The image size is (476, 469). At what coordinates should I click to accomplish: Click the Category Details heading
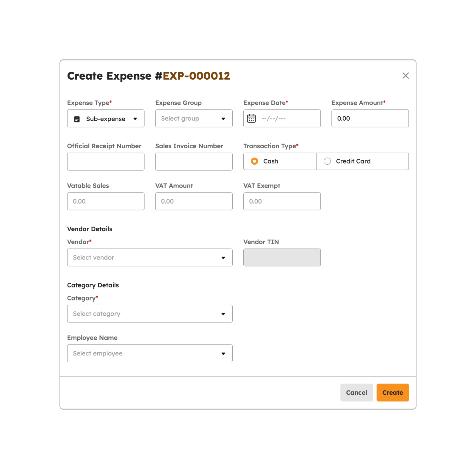[93, 285]
